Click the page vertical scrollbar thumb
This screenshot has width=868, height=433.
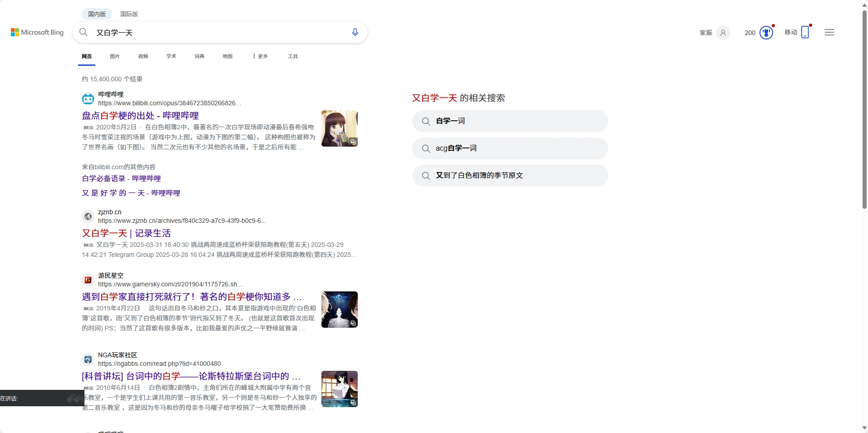pyautogui.click(x=864, y=109)
